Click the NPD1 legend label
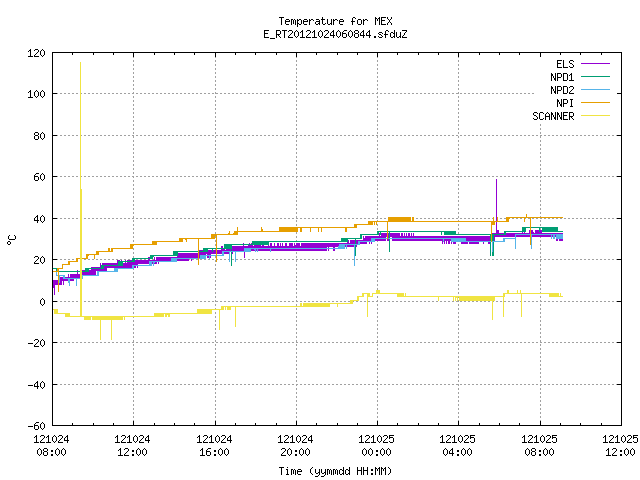 pos(562,77)
